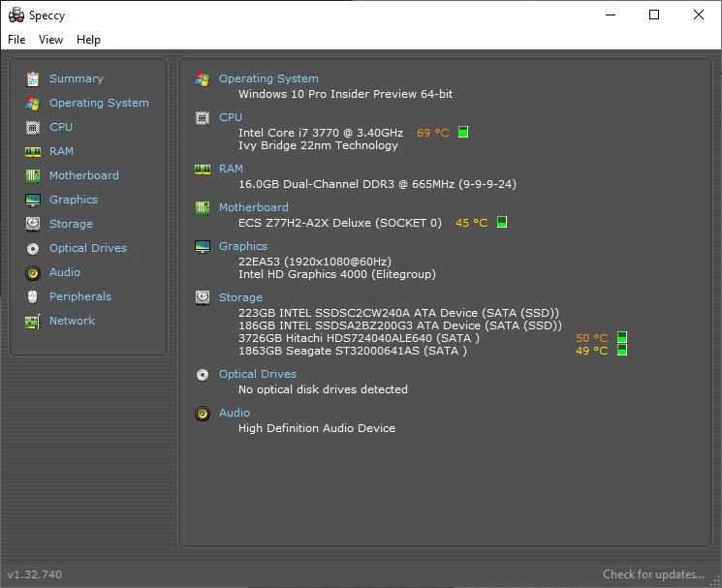Click the Speccy app icon in title bar
Viewport: 722px width, 588px height.
point(16,15)
